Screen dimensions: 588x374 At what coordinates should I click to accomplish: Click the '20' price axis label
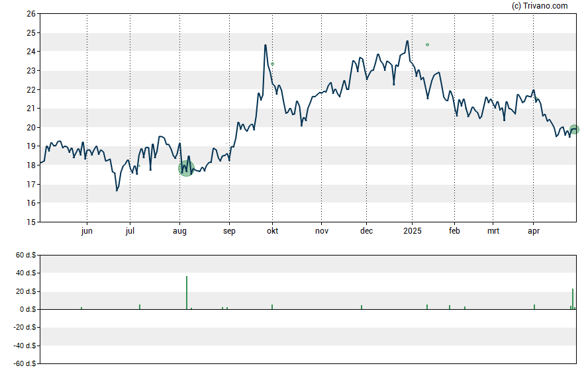31,128
